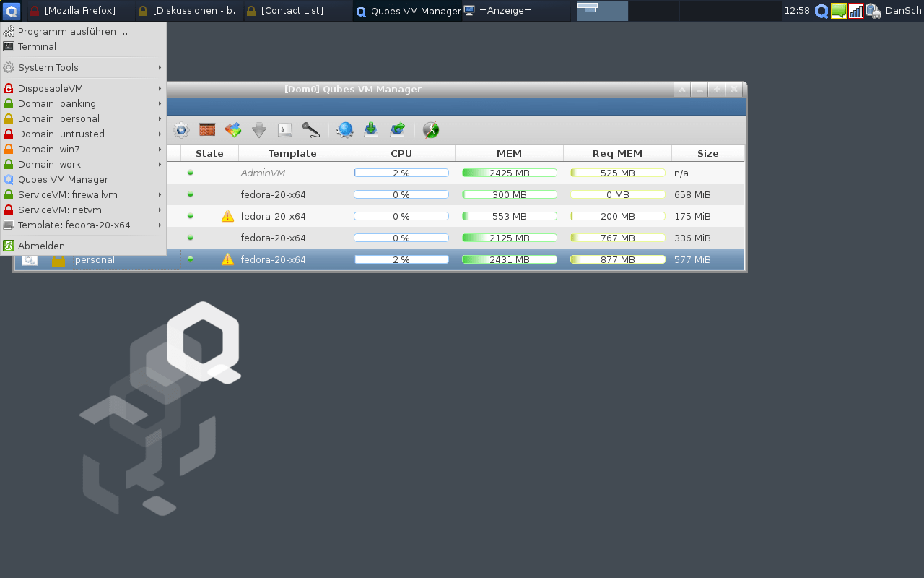Sort the table by the Size column

pos(707,153)
